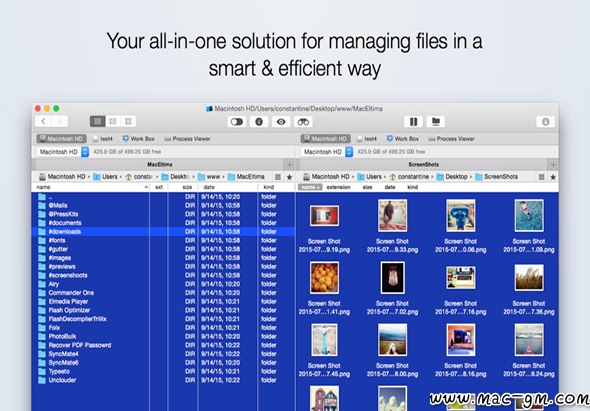Switch to icons grid view mode
Image resolution: width=590 pixels, height=411 pixels.
click(128, 121)
